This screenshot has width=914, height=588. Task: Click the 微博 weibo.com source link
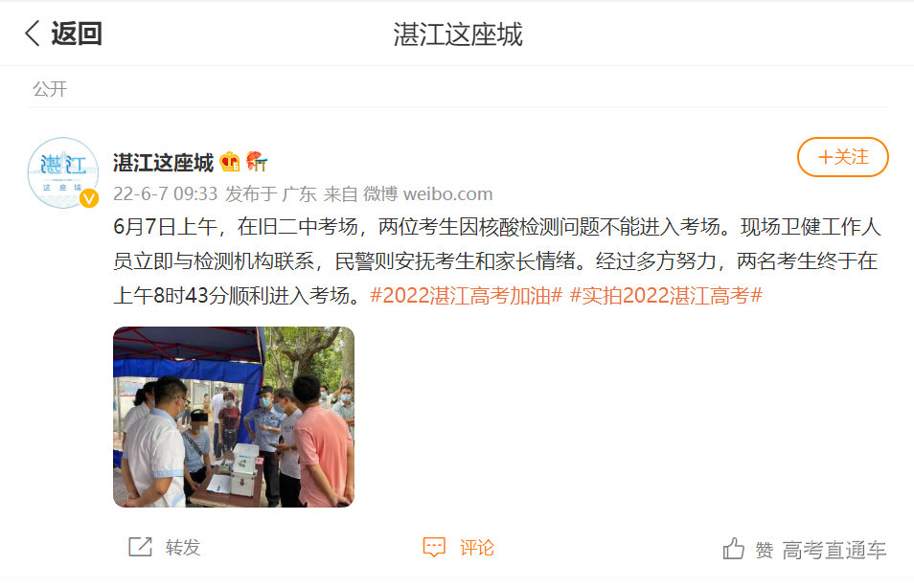[428, 193]
